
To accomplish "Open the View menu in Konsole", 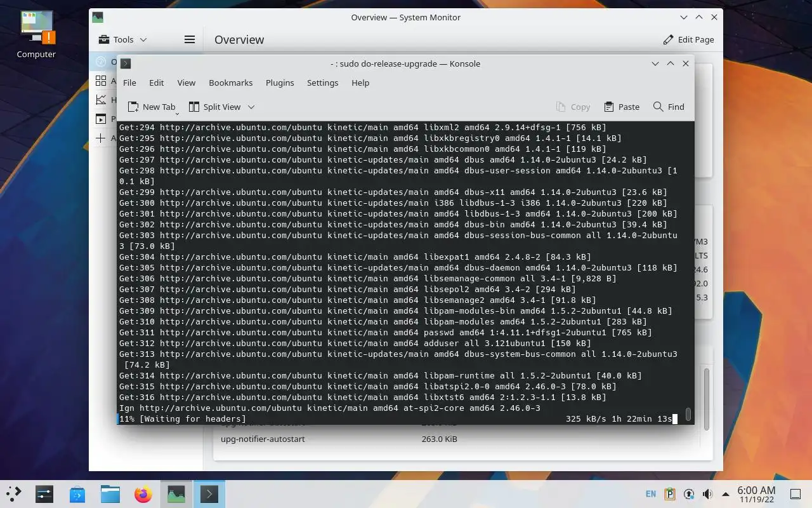I will [186, 83].
